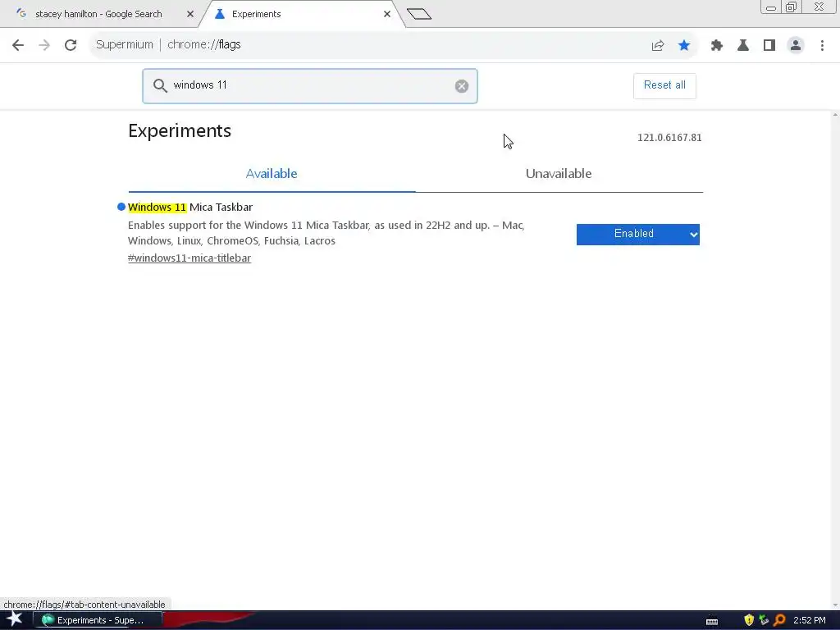Click the blue dot beside Windows 11 Mica Taskbar
Image resolution: width=840 pixels, height=630 pixels.
pyautogui.click(x=121, y=207)
